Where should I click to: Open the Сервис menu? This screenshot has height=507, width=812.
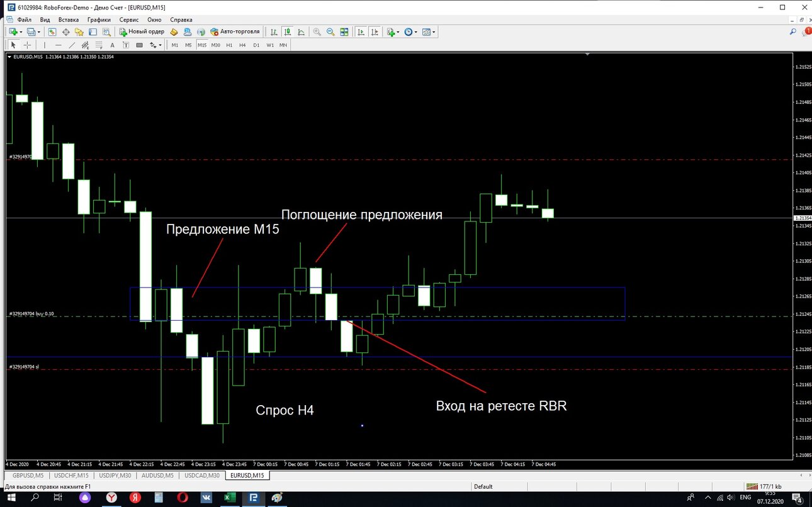point(128,19)
